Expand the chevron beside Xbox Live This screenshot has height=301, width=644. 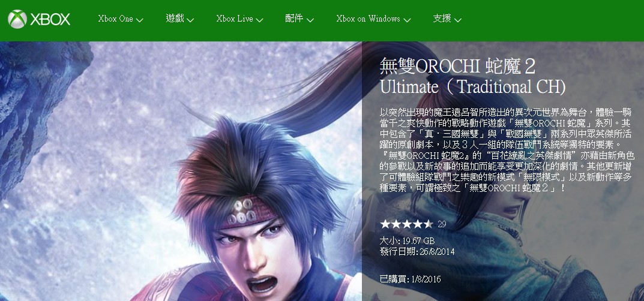click(259, 20)
